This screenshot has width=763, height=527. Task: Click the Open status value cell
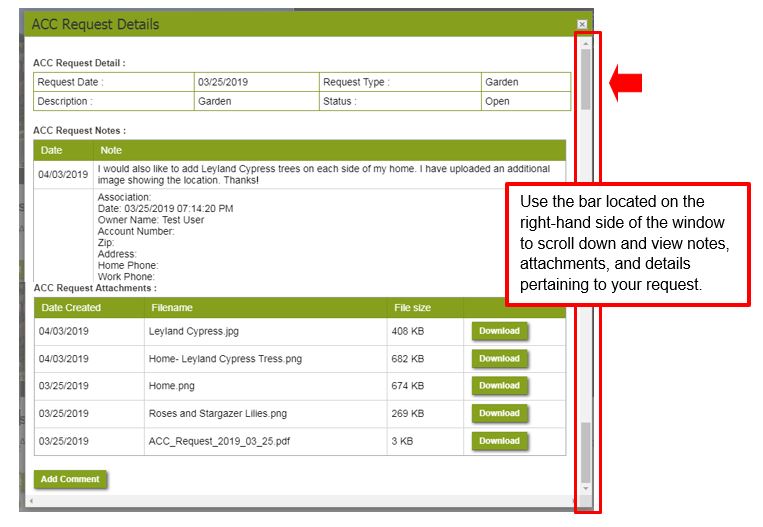pos(497,101)
